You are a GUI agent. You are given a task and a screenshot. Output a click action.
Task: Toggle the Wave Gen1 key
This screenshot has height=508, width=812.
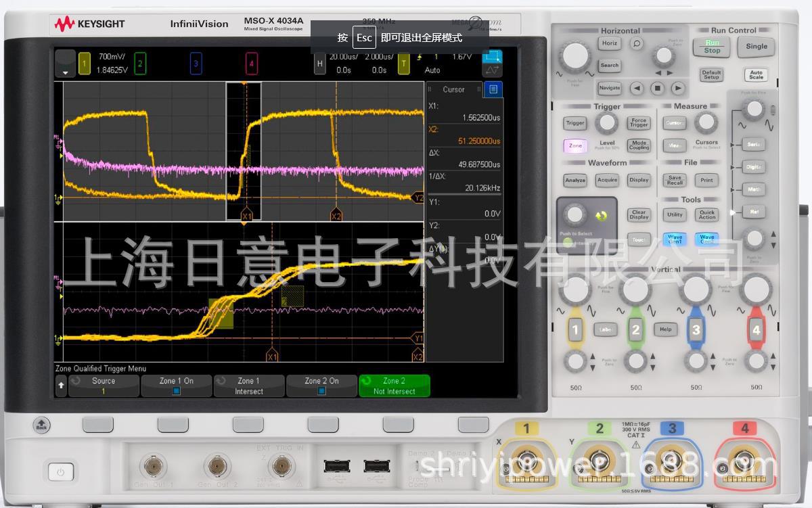pos(675,239)
